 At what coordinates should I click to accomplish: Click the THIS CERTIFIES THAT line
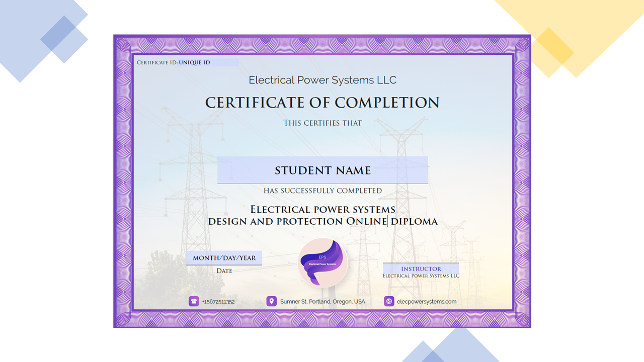(323, 123)
